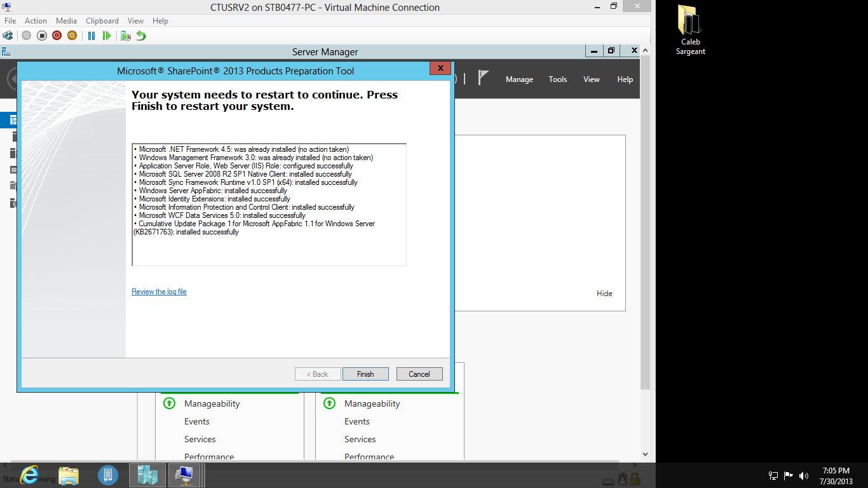Click the left Manageability green status icon
The image size is (868, 488).
[x=169, y=403]
